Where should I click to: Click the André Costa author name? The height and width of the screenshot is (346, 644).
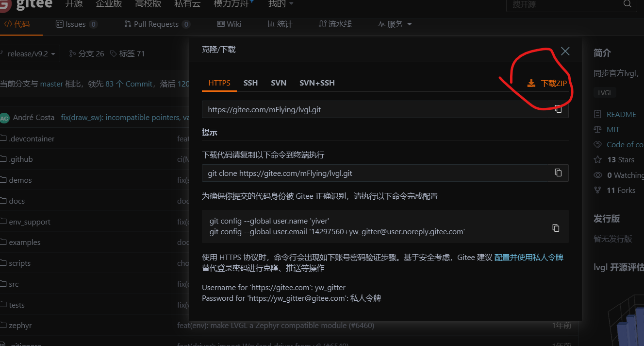(33, 118)
